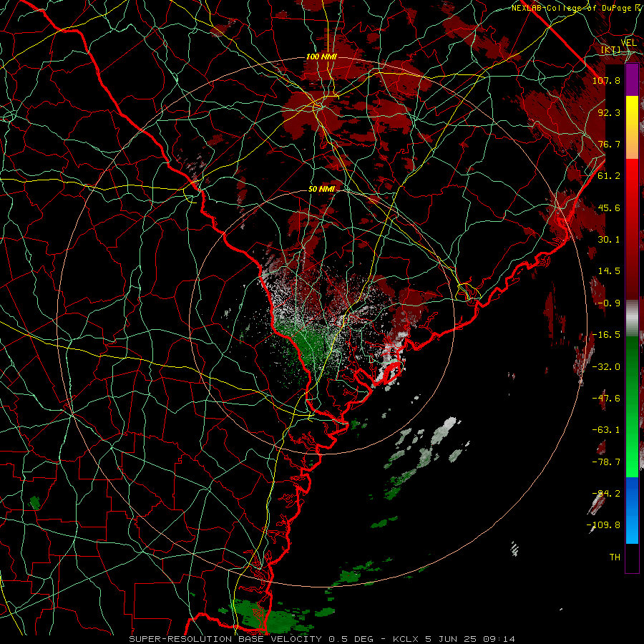Click the purple segment of the color bar
Viewport: 644px width, 644px height.
pyautogui.click(x=632, y=80)
